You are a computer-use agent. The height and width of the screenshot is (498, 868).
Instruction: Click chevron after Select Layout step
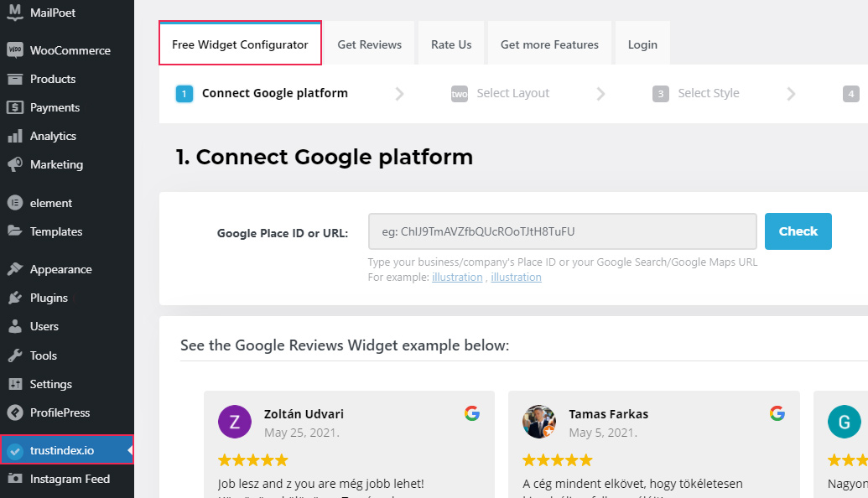[x=600, y=94]
